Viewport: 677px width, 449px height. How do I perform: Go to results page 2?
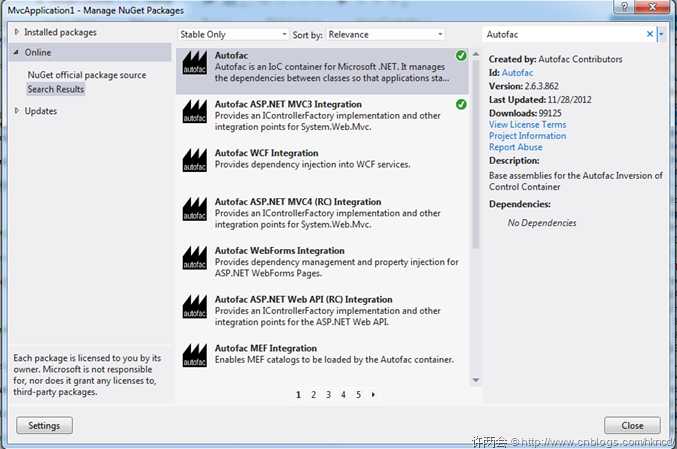tap(313, 395)
